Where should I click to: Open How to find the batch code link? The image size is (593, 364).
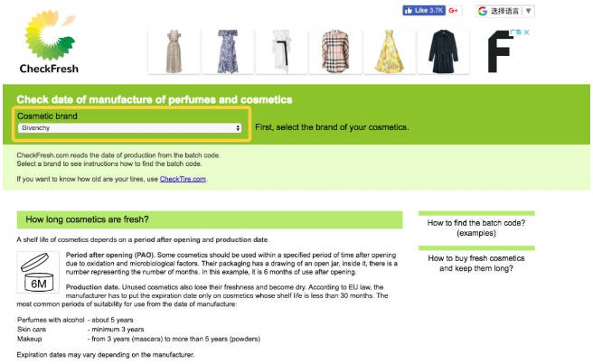(x=476, y=228)
